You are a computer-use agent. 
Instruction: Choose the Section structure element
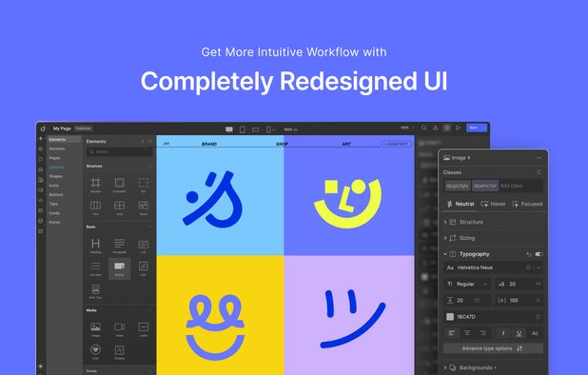coord(96,183)
